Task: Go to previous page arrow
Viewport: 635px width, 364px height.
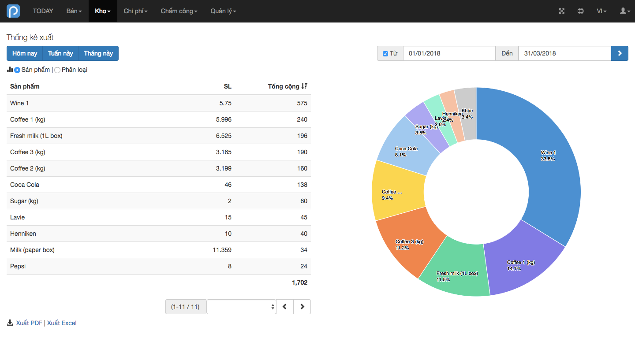Action: (285, 307)
